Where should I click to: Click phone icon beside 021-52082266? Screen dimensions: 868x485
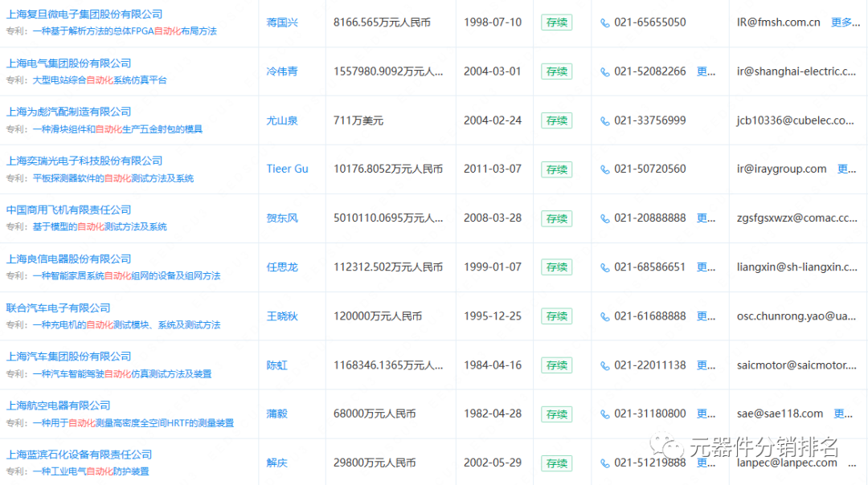tap(605, 72)
